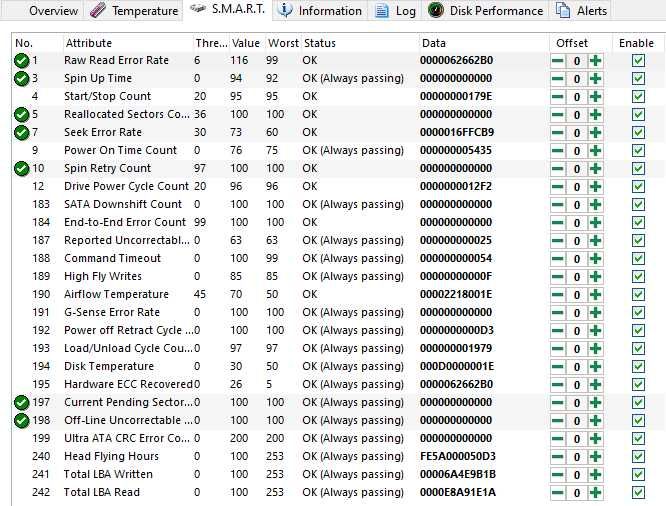
Task: Click green check icon for Spin Up Time
Action: coord(21,79)
